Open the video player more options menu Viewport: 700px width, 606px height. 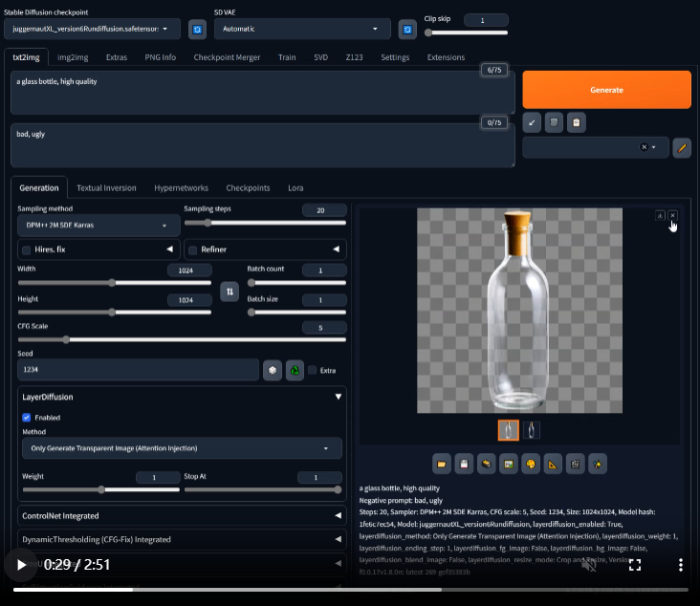point(680,565)
